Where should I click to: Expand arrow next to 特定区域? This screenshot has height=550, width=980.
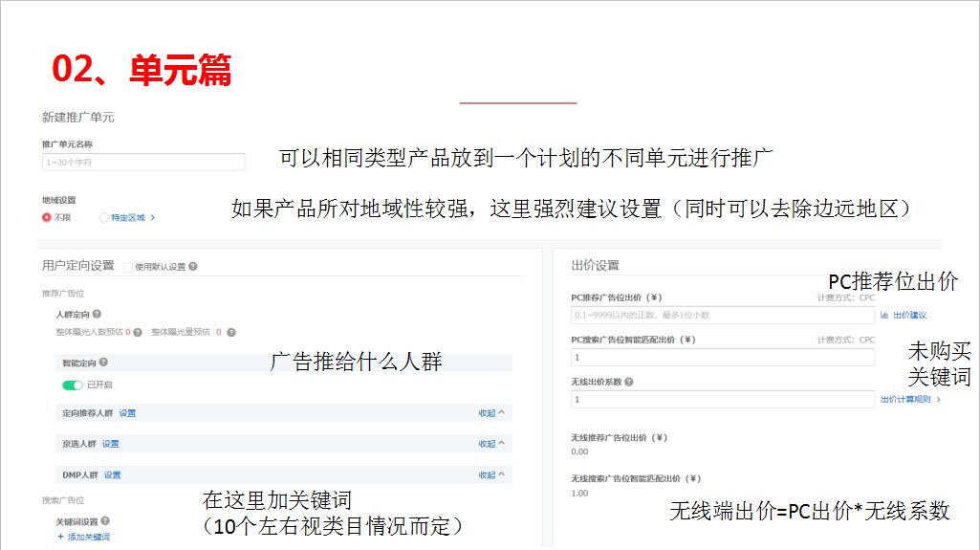point(153,217)
